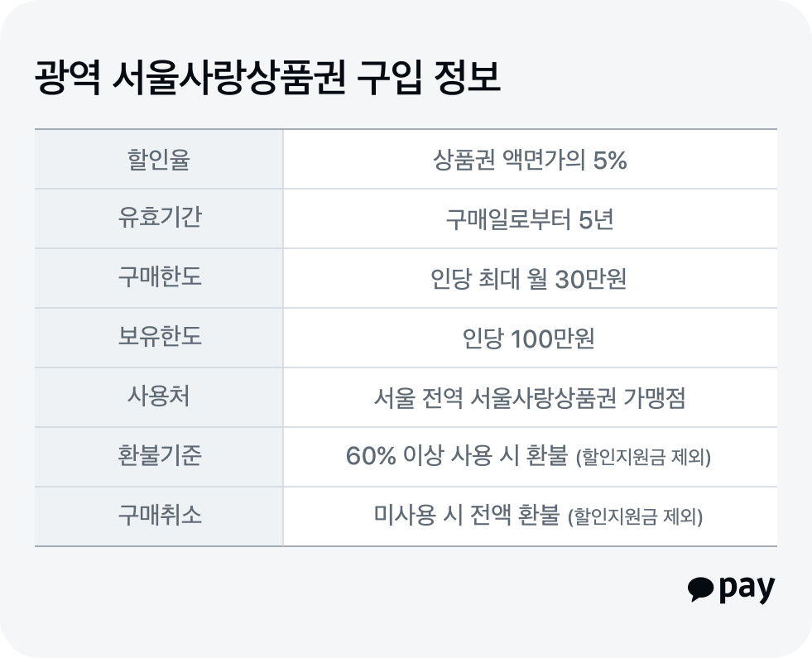The width and height of the screenshot is (812, 658).
Task: Click (할인지원금 제외) note in 환불기준 row
Action: 643,459
